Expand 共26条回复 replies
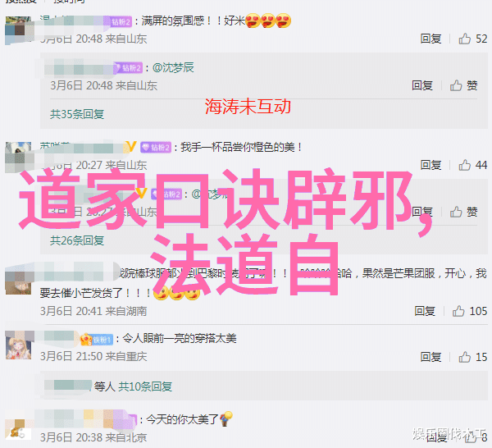This screenshot has height=448, width=492. point(77,240)
